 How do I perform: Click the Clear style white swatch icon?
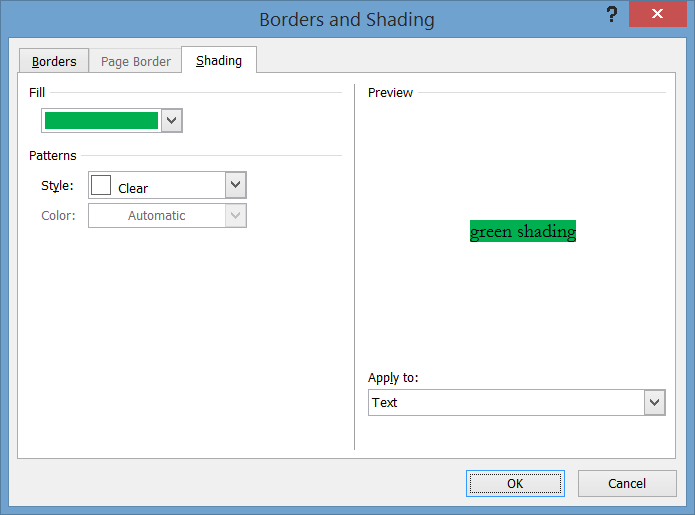(x=101, y=185)
